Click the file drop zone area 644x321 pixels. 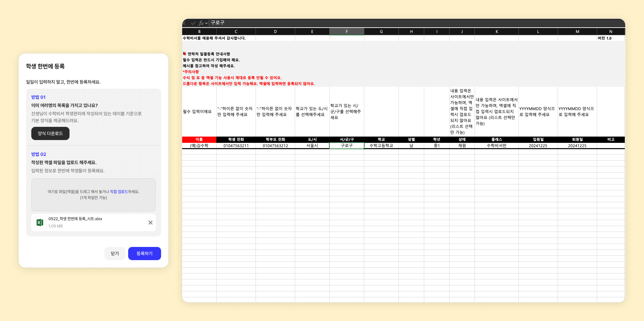(94, 194)
